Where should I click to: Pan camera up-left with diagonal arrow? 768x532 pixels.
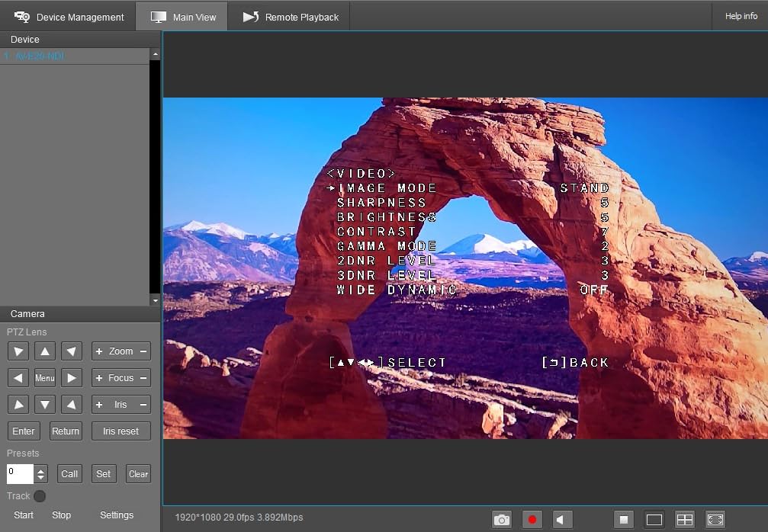(18, 351)
